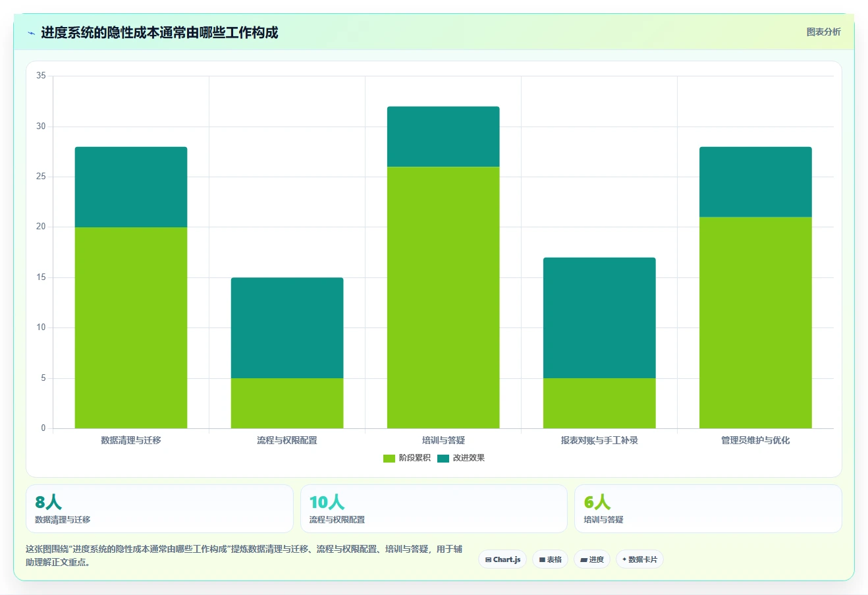Viewport: 868px width, 595px height.
Task: Toggle the 阶段累积 legend item
Action: coord(407,458)
